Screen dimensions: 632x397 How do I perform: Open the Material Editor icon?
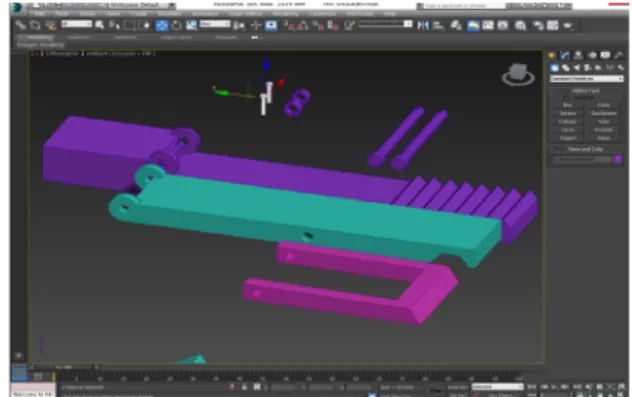coord(520,25)
